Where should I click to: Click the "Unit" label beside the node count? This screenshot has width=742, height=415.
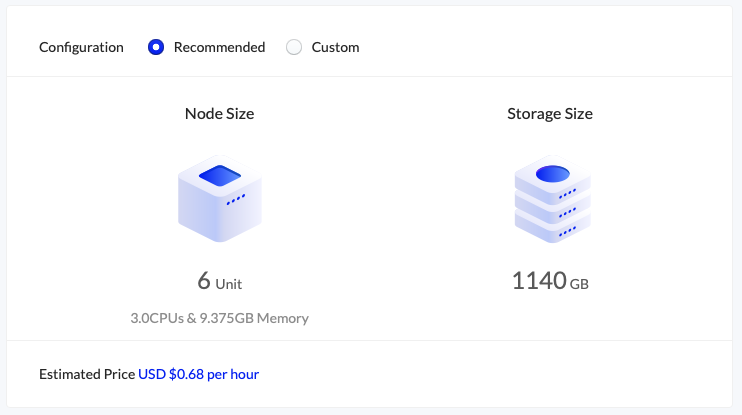(230, 284)
